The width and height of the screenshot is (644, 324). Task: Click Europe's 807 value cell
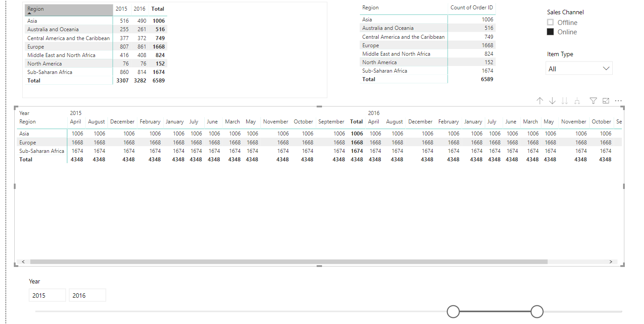click(124, 47)
